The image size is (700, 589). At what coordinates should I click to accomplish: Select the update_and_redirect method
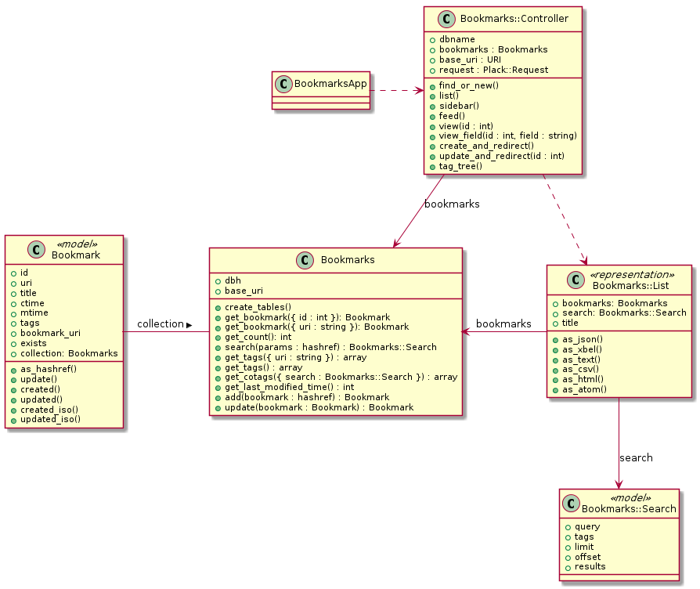pyautogui.click(x=502, y=157)
